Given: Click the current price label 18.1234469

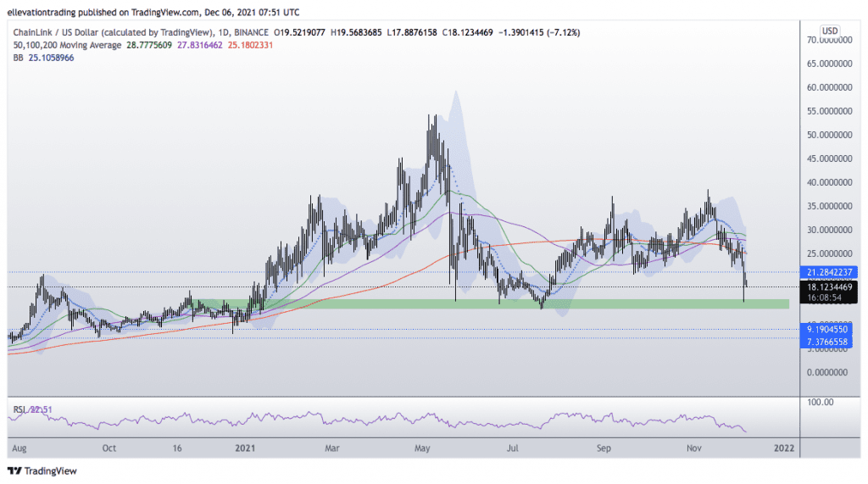Looking at the screenshot, I should 829,287.
